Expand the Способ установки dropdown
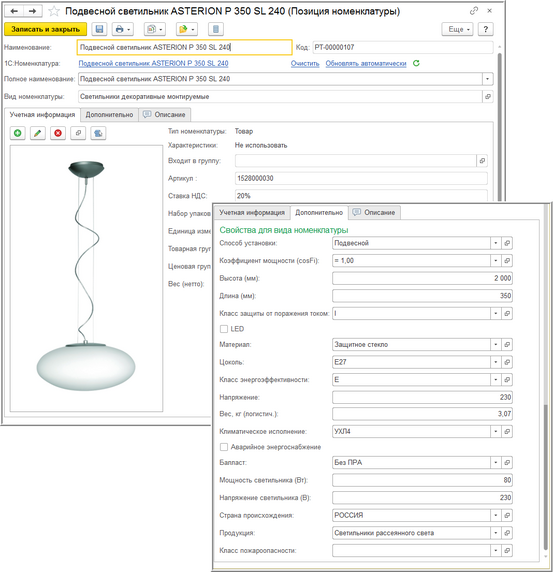The height and width of the screenshot is (572, 553). [x=496, y=243]
